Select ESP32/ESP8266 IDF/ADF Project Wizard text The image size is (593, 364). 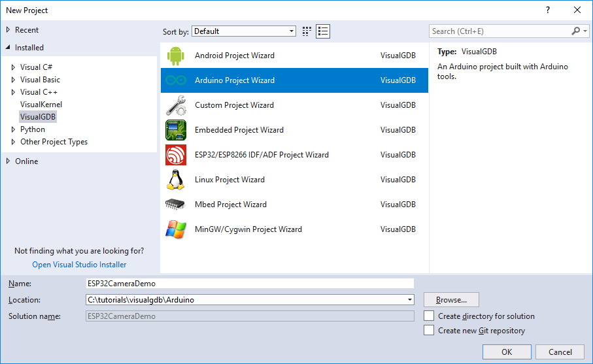[x=262, y=155]
